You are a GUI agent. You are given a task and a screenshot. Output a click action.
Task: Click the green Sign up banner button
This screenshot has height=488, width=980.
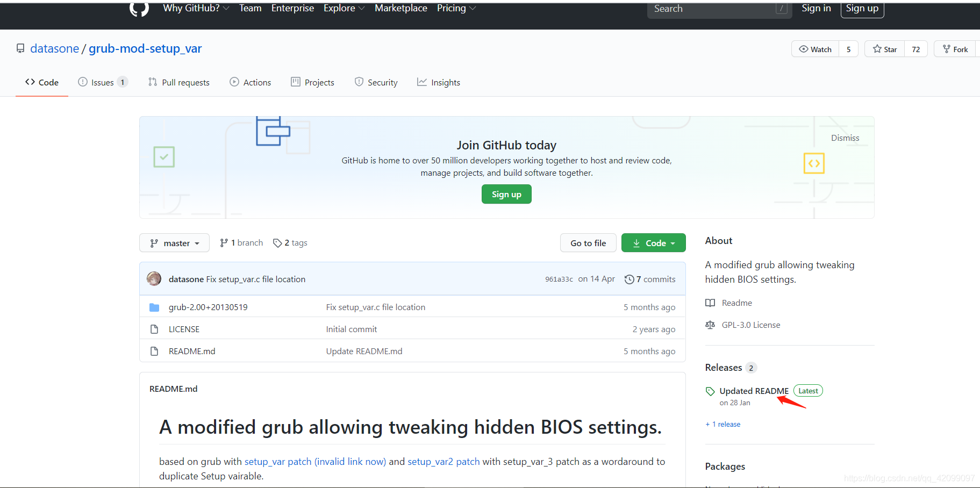506,194
